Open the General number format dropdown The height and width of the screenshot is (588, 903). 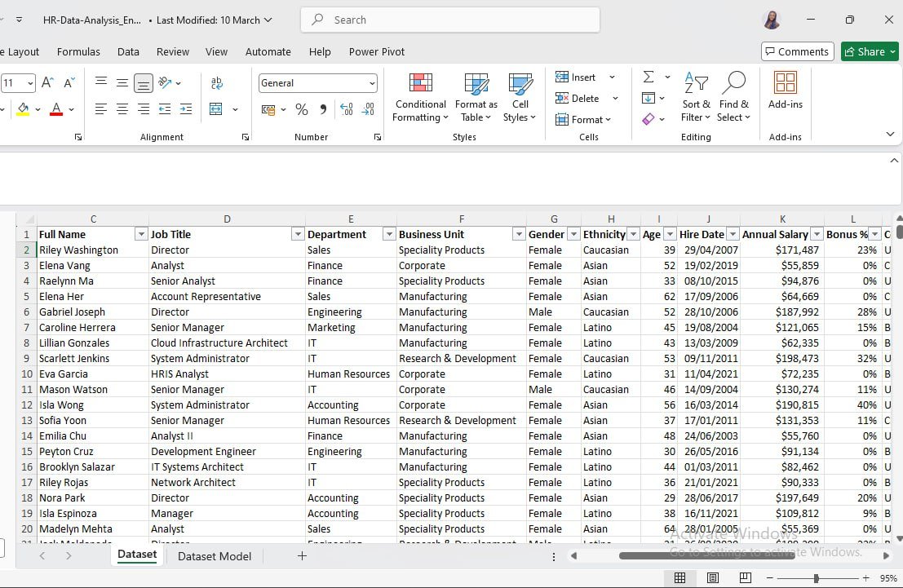click(x=318, y=83)
